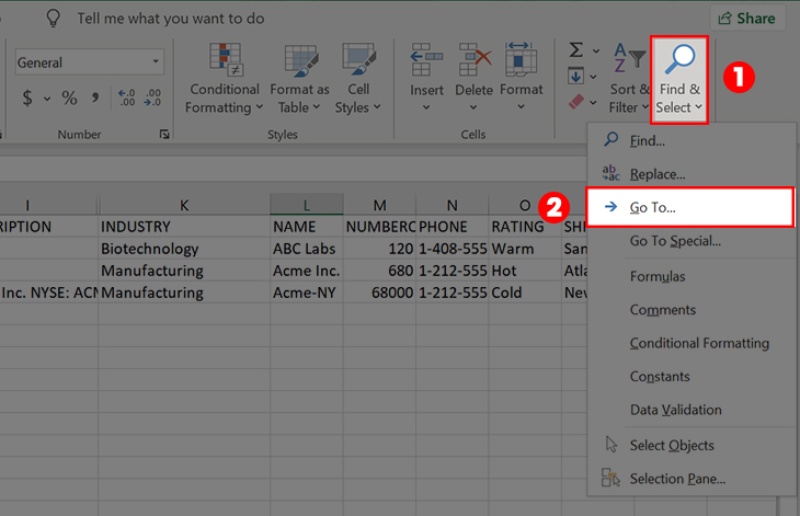Select Replace... in the dropdown menu
The width and height of the screenshot is (800, 516).
pyautogui.click(x=657, y=174)
